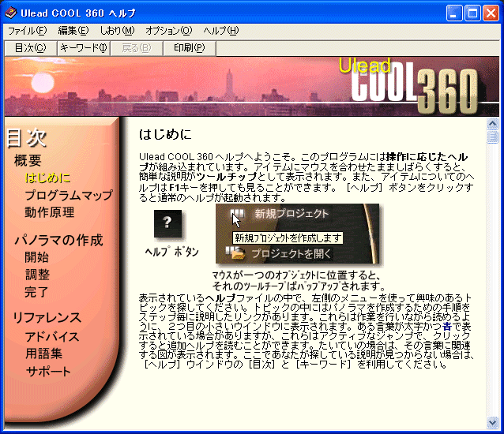Click the scrollbar up arrow
504x434 pixels.
492,124
